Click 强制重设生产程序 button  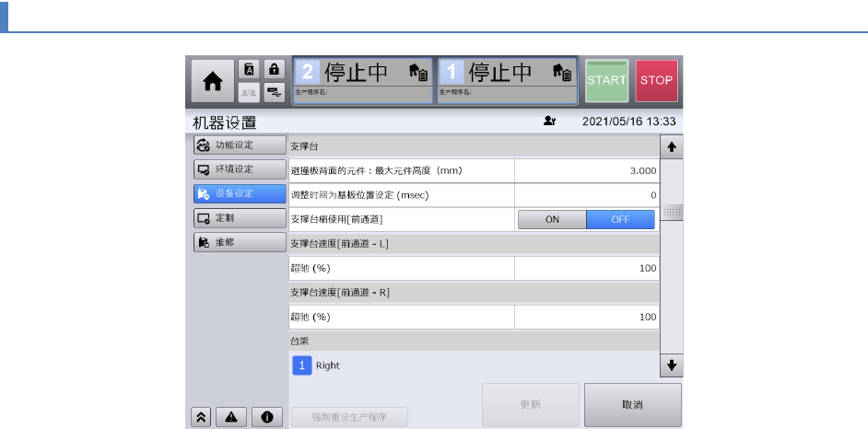click(x=348, y=417)
